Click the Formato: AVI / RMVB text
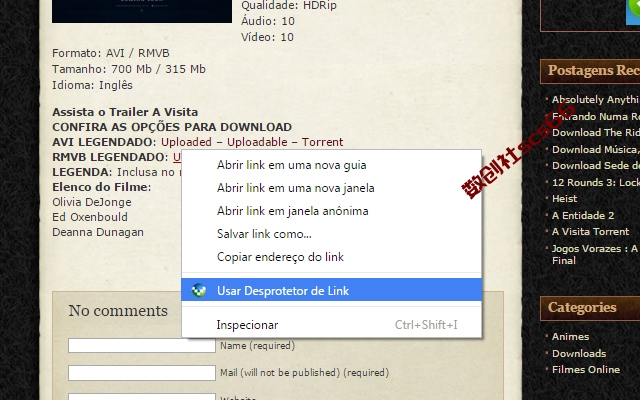Image resolution: width=640 pixels, height=400 pixels. tap(111, 53)
